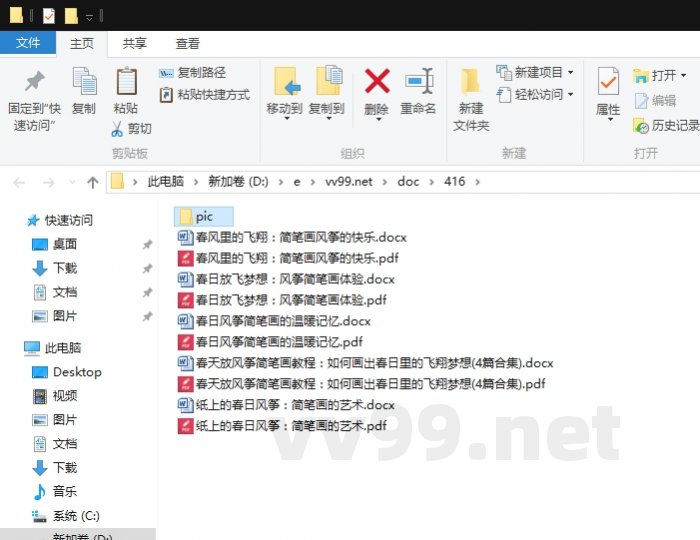The image size is (700, 540).
Task: Open 视频 in the navigation pane
Action: pyautogui.click(x=54, y=395)
